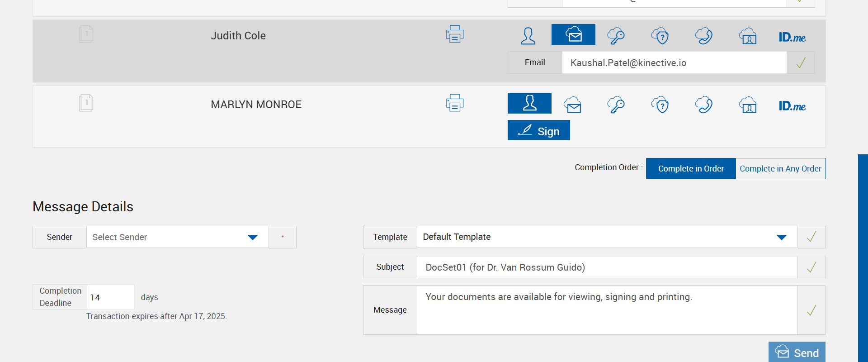
Task: Select ID.me verification for MARLYN MONROE
Action: (x=792, y=106)
